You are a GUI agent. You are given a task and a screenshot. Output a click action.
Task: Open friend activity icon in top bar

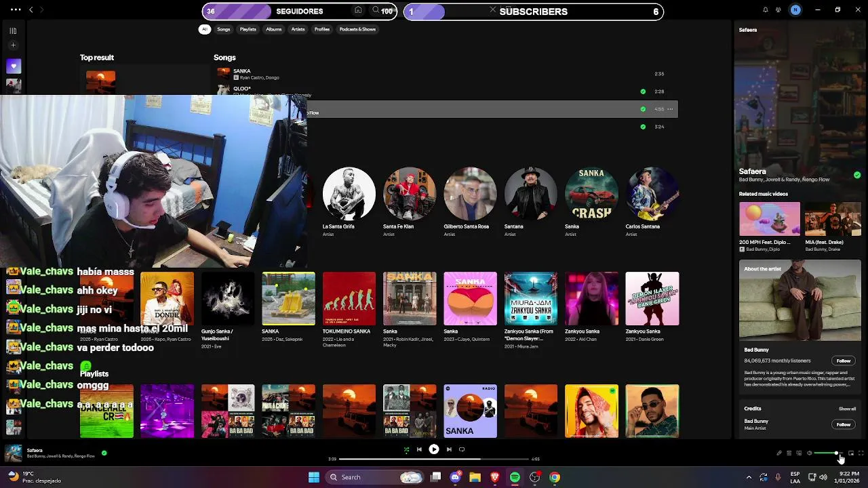[x=778, y=10]
